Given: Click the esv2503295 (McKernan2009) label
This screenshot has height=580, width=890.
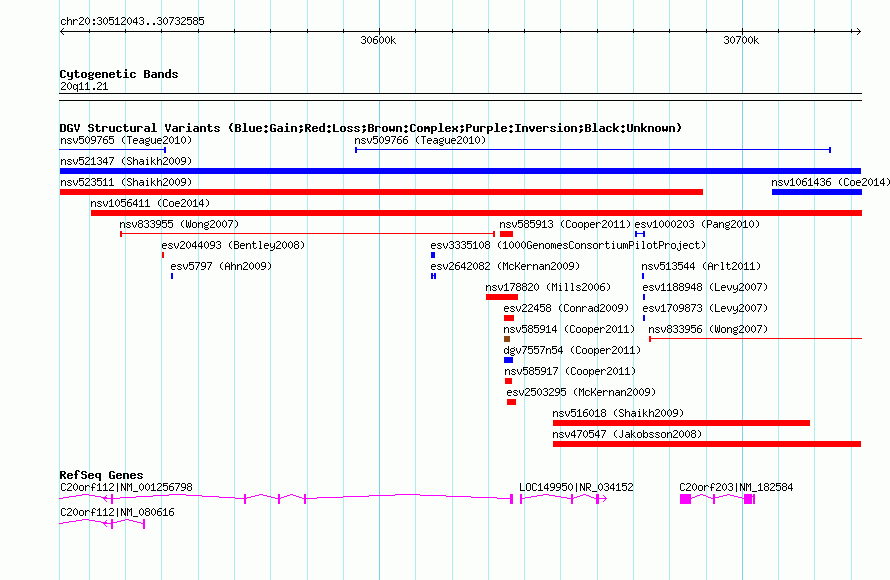Looking at the screenshot, I should [581, 392].
